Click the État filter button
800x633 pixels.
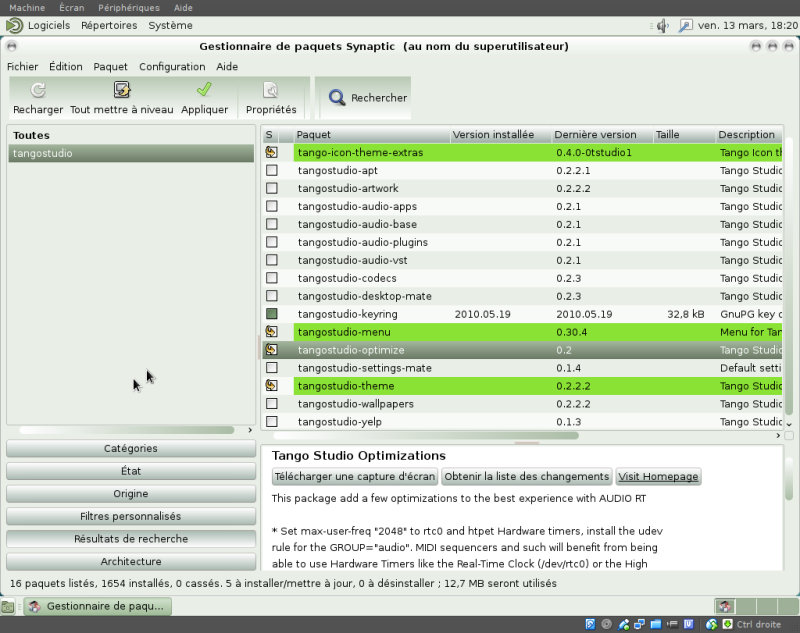tap(131, 471)
